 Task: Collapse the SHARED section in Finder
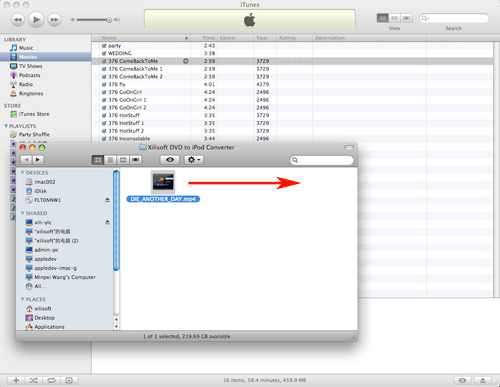[x=22, y=213]
